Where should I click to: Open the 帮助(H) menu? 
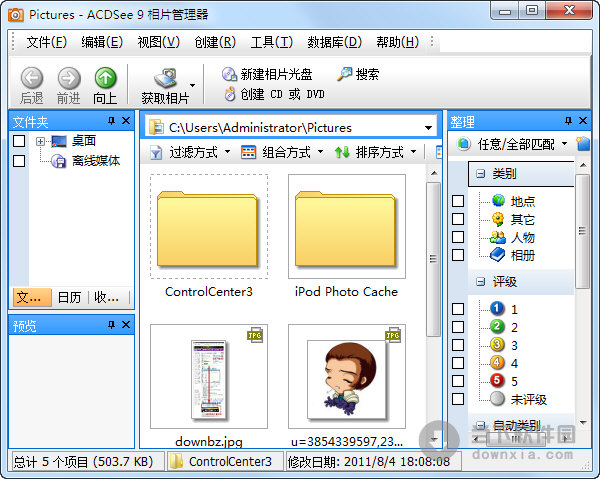(x=398, y=42)
